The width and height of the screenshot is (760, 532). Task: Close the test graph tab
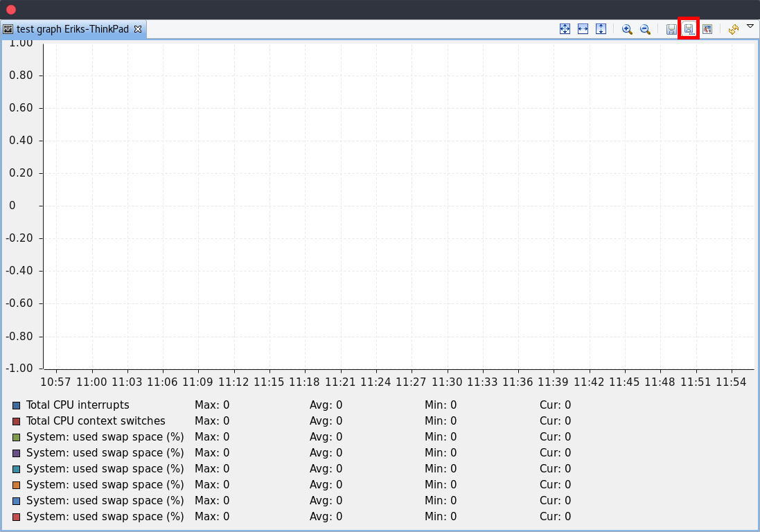[137, 29]
